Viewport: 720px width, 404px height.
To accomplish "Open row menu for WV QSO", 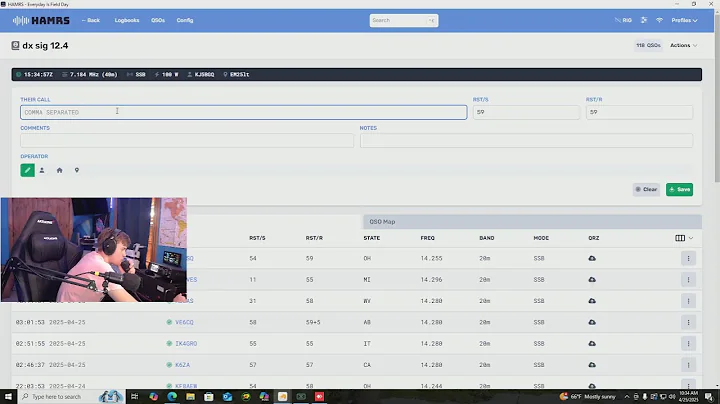I will (x=688, y=301).
